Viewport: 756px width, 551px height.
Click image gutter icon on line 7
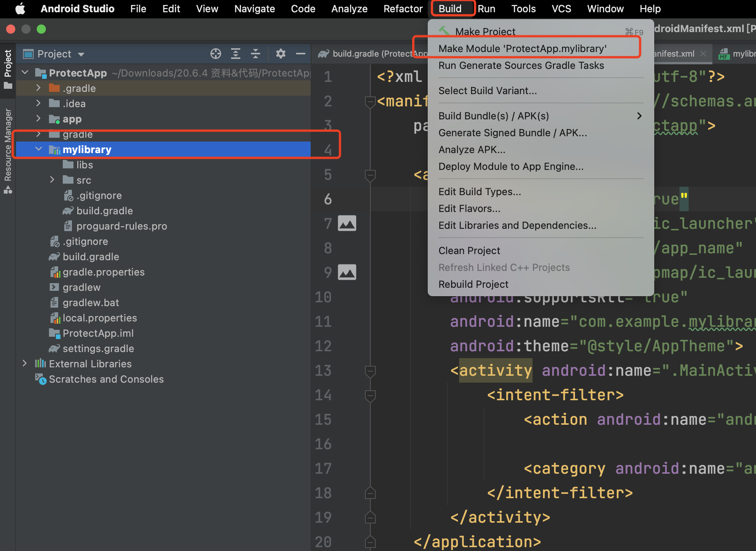coord(347,223)
